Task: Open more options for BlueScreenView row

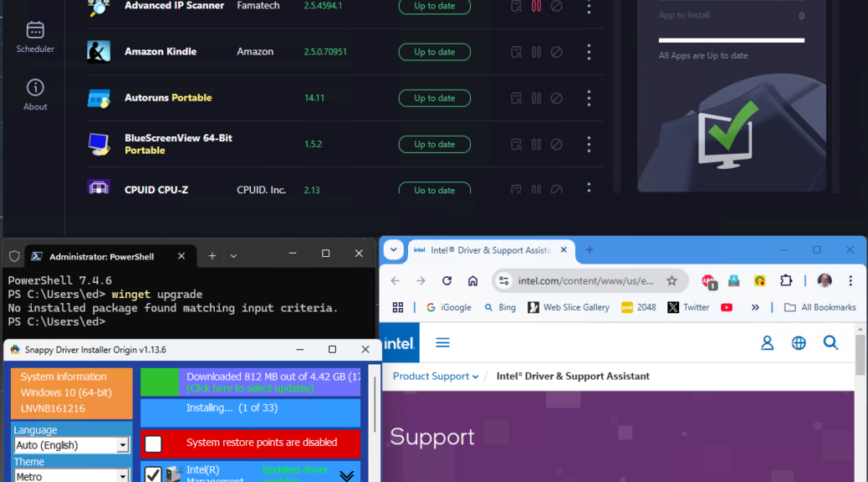Action: tap(589, 144)
